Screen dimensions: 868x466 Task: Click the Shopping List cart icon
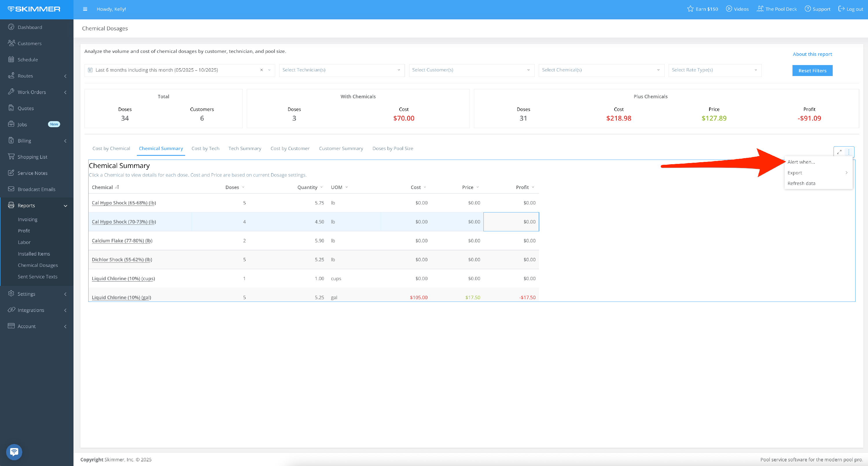pos(11,157)
